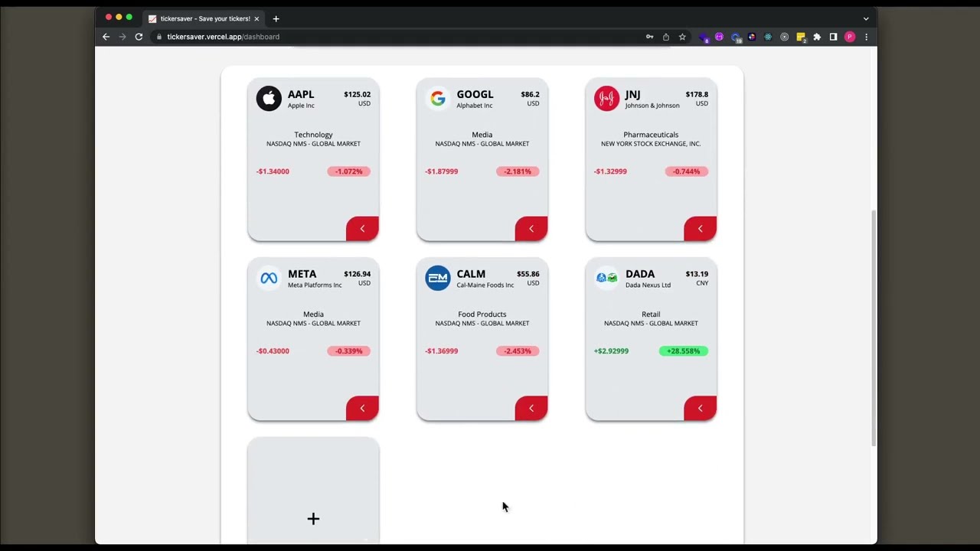Click the -2.453% change badge
Viewport: 980px width, 551px height.
(x=518, y=351)
